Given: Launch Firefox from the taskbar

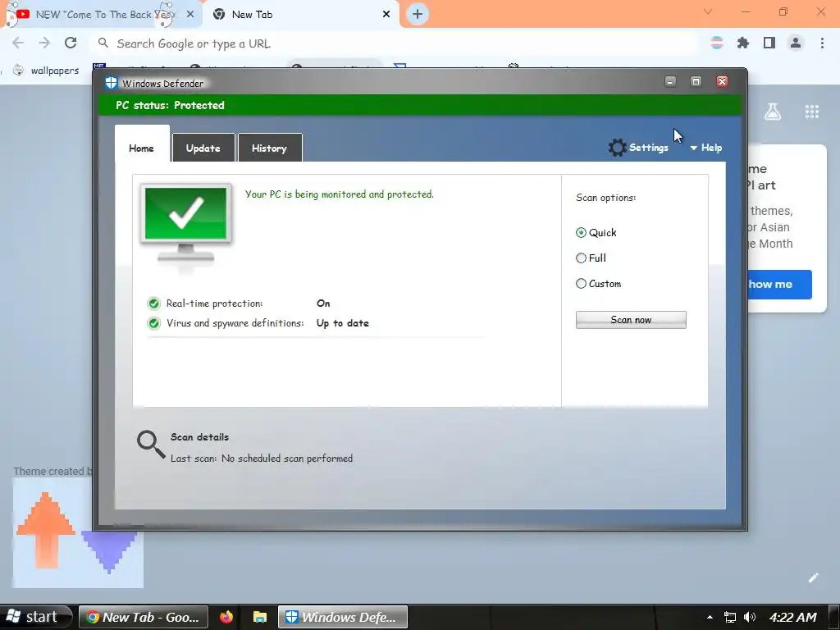Looking at the screenshot, I should click(x=226, y=617).
